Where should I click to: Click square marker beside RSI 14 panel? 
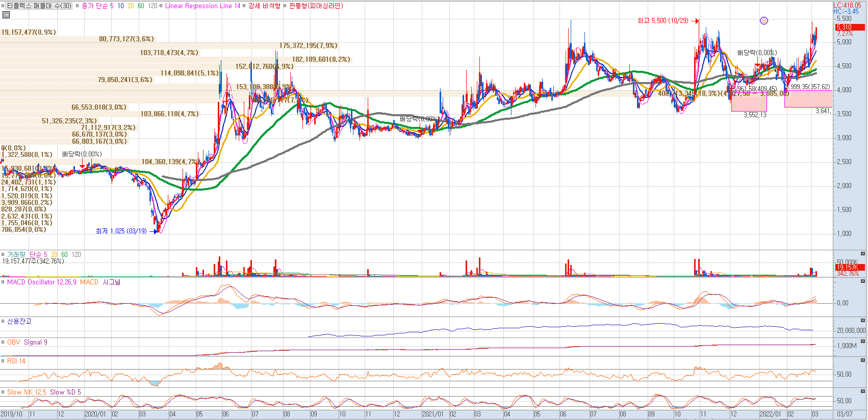3,361
